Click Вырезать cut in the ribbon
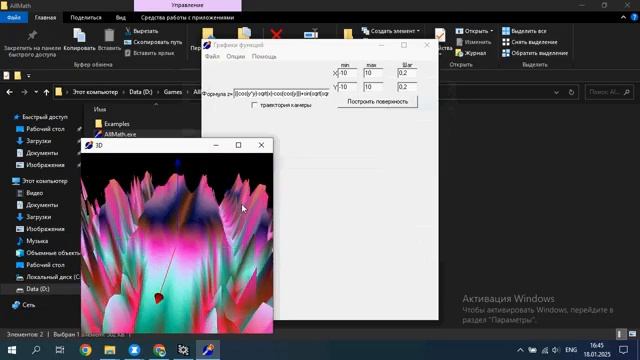Viewport: 640px width, 360px height. click(141, 31)
